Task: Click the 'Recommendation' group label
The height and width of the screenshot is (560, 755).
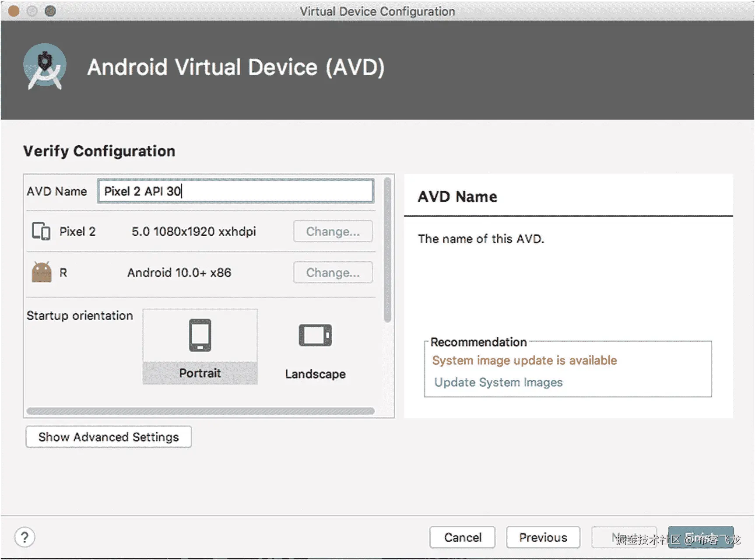Action: pos(478,342)
